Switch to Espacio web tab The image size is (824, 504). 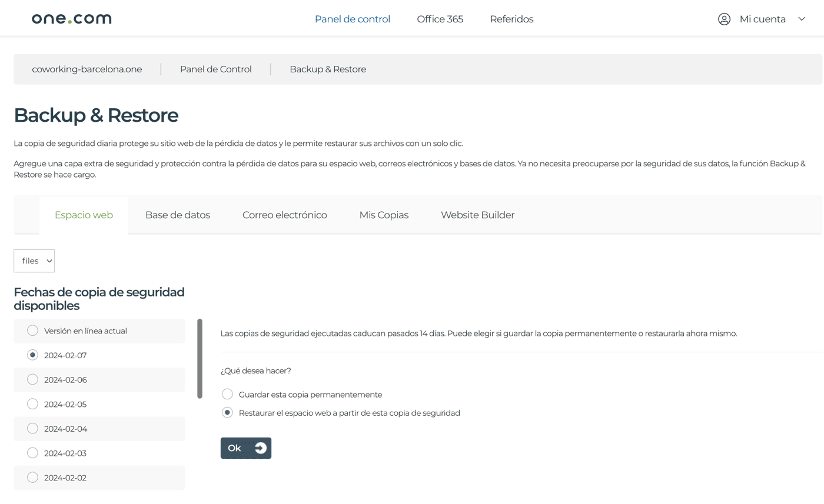click(84, 215)
